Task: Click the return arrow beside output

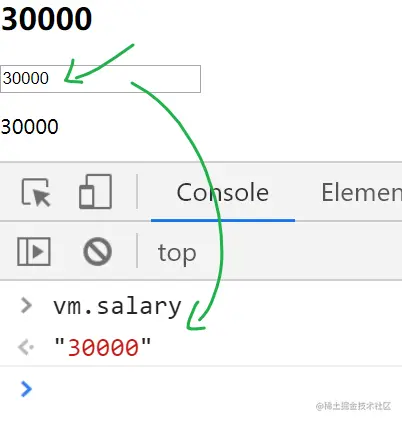Action: pos(25,347)
